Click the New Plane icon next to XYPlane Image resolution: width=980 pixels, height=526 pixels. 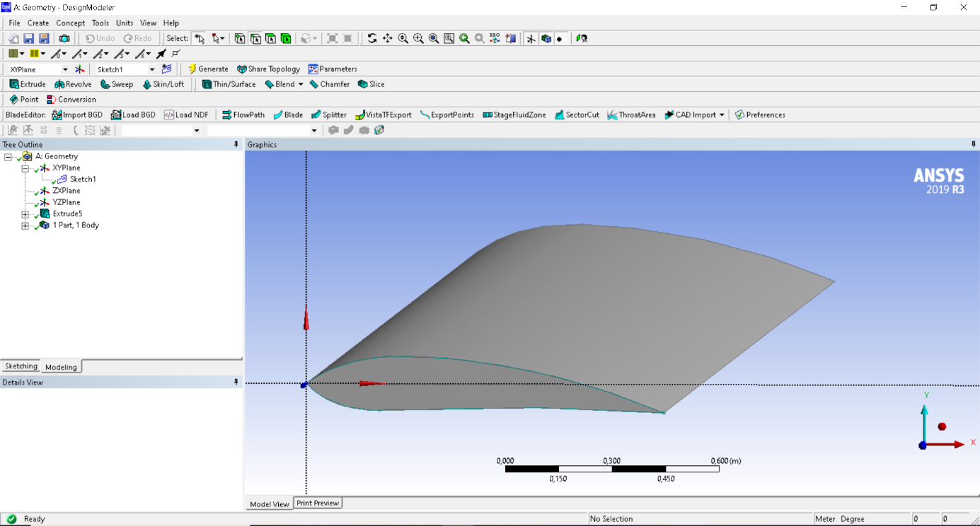click(x=80, y=69)
